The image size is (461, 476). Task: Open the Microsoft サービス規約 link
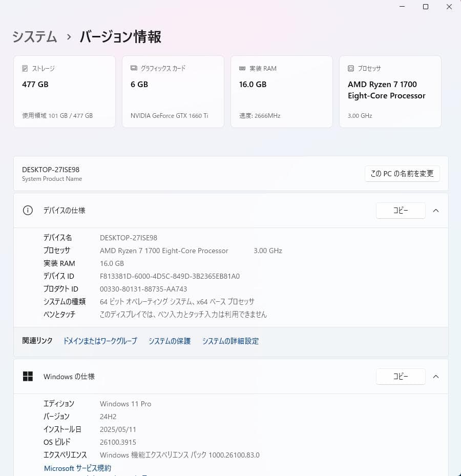tap(77, 468)
